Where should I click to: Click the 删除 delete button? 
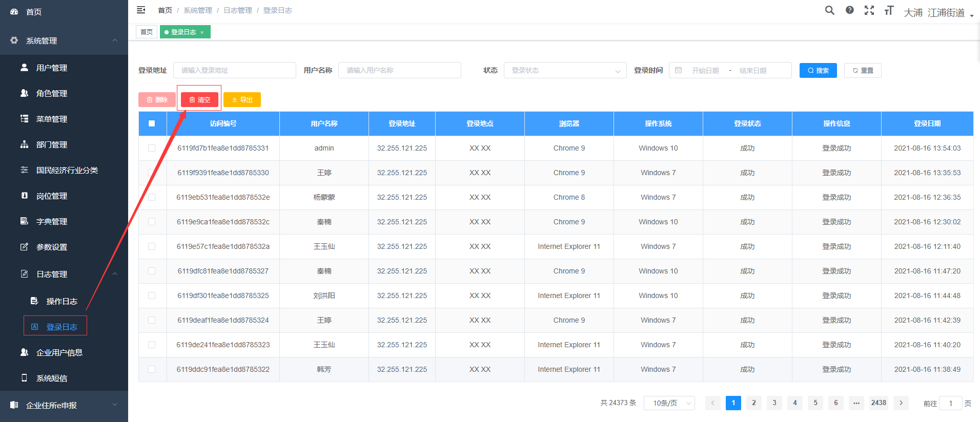pyautogui.click(x=157, y=100)
